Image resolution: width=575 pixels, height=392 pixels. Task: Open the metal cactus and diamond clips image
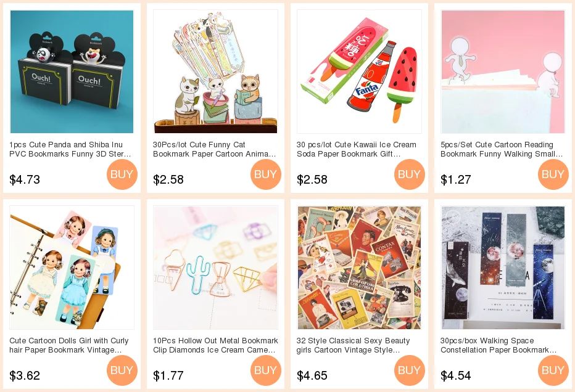click(x=216, y=267)
